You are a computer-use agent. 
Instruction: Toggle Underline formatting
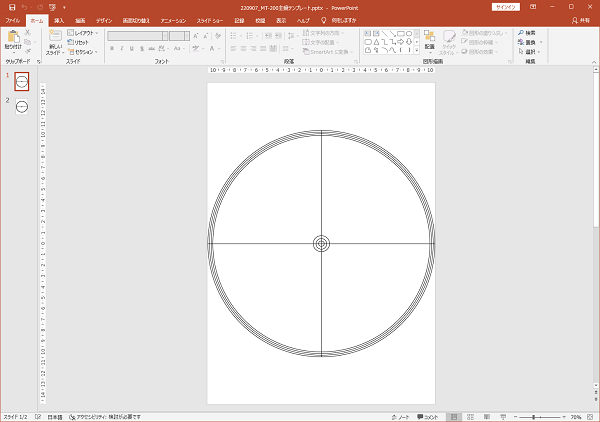(x=132, y=49)
